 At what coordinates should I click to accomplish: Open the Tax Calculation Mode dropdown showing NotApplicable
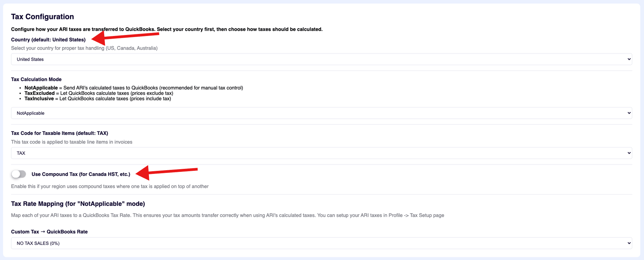pyautogui.click(x=321, y=113)
